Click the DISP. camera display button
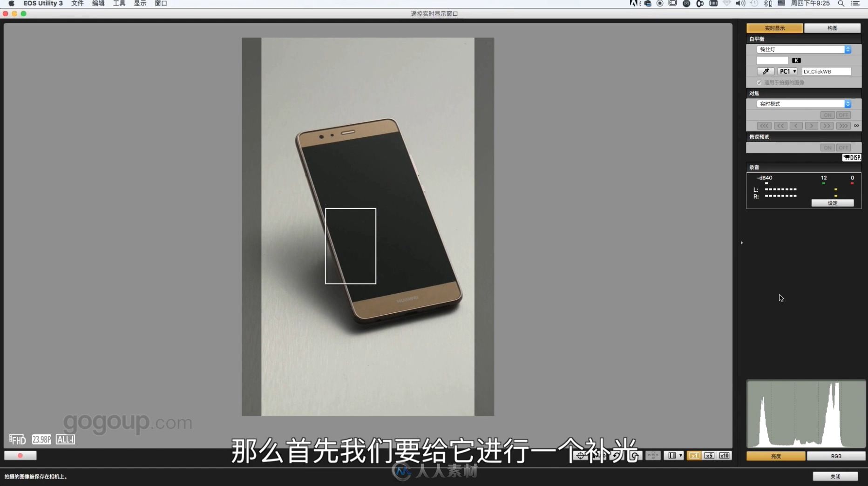 click(852, 157)
